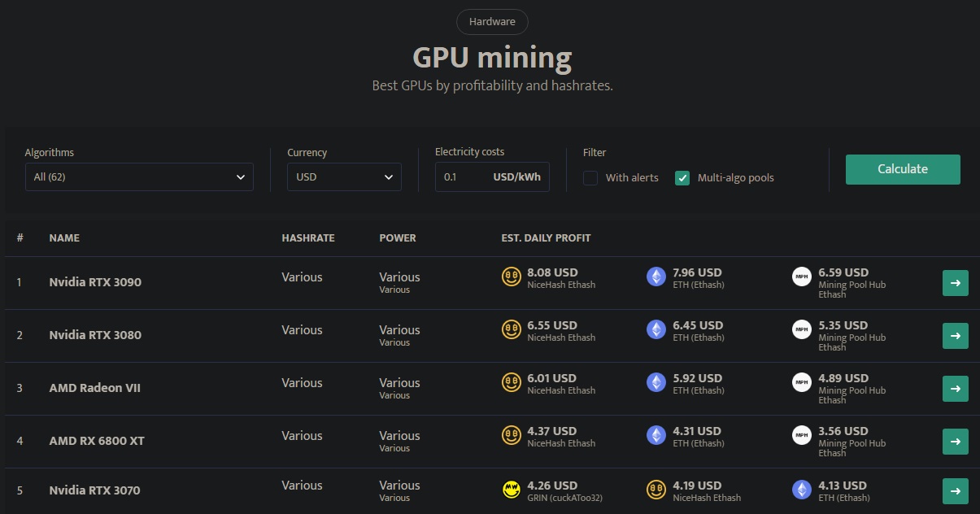This screenshot has width=980, height=514.
Task: Click the HASHRATE column header
Action: 308,238
